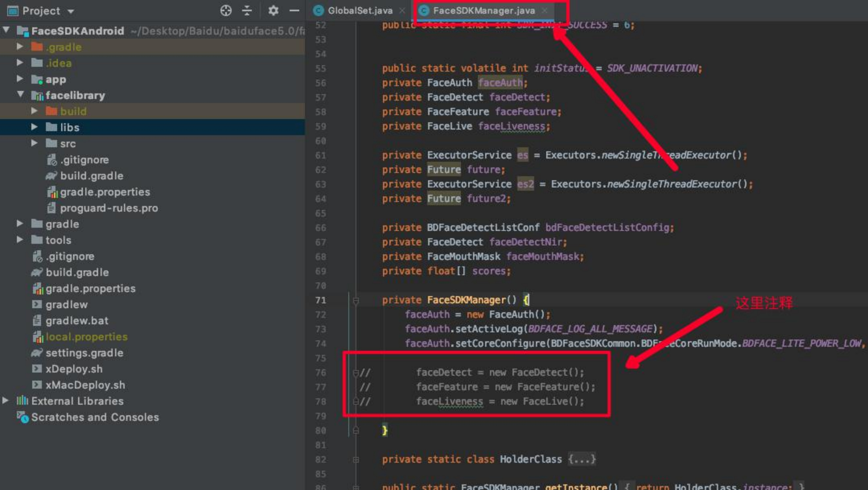
Task: Click the build.gradle file inside facelibrary
Action: (x=92, y=176)
